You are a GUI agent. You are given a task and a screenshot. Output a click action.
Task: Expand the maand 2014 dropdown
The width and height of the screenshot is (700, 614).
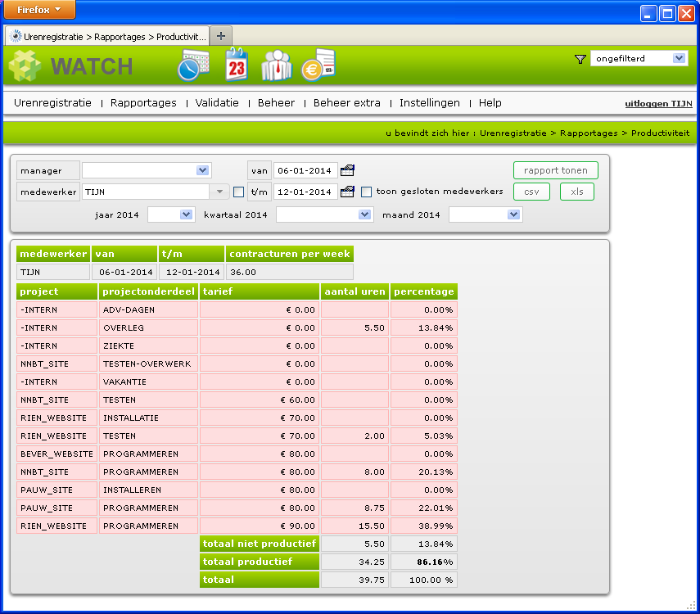(x=514, y=214)
